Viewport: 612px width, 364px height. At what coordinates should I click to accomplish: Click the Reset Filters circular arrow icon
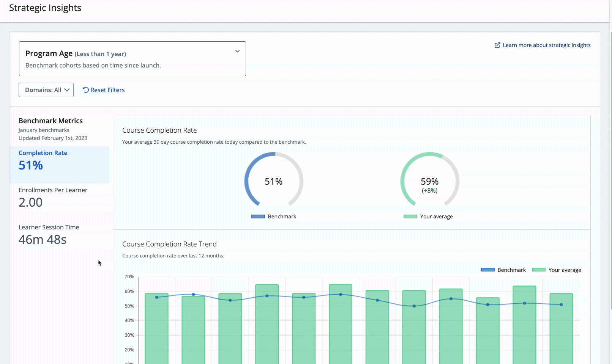tap(86, 90)
